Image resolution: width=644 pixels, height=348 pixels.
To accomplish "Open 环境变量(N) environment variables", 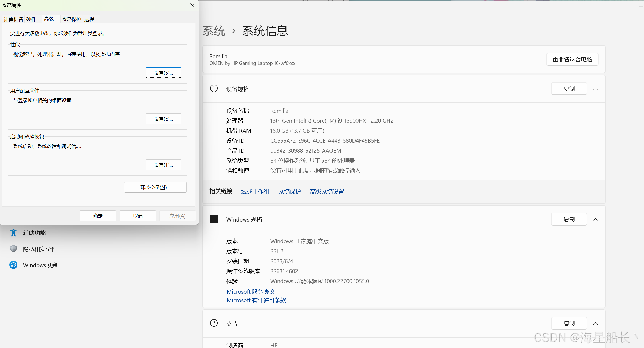I will click(x=155, y=187).
